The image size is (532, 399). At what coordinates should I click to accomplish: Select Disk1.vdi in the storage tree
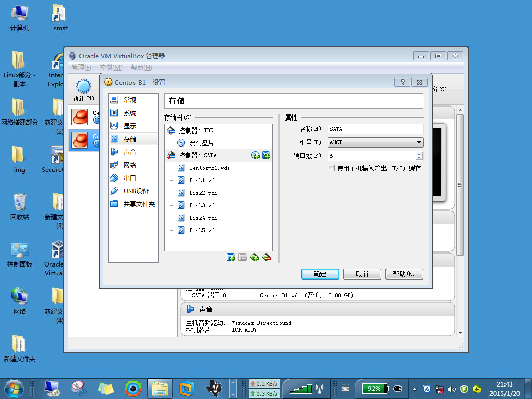tap(218, 180)
